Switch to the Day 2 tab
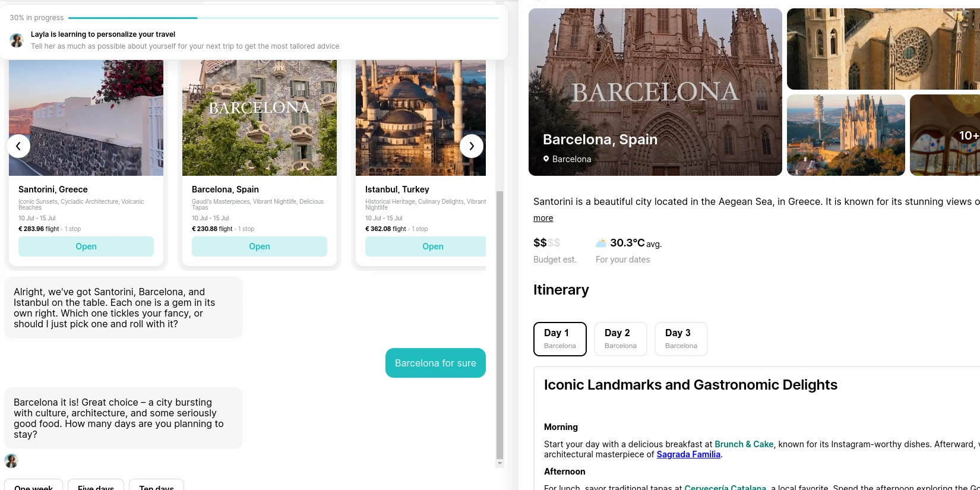980x490 pixels. (620, 339)
